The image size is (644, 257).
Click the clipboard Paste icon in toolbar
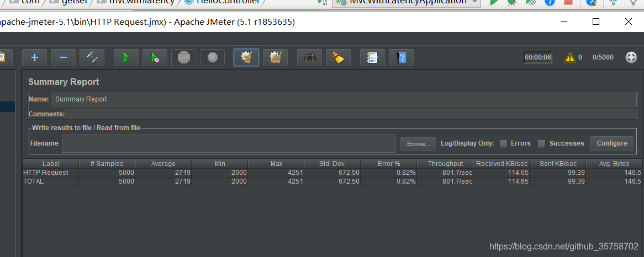coord(4,58)
